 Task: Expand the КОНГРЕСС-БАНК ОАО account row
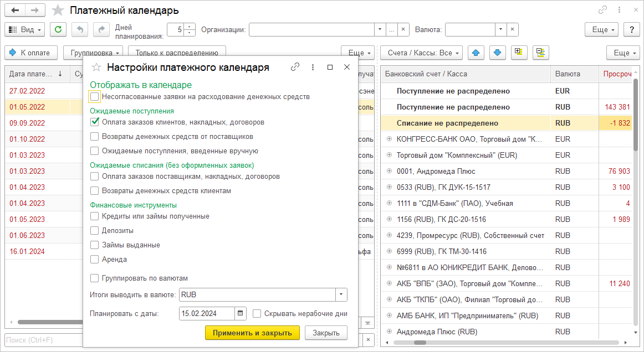389,139
